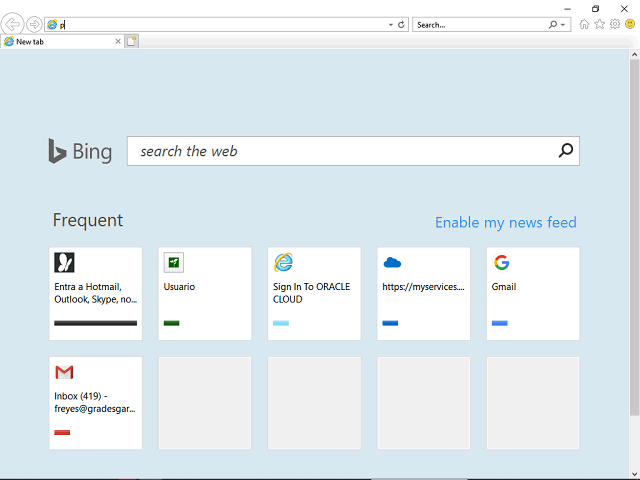The height and width of the screenshot is (480, 640).
Task: Click the green icon on Usuario tile
Action: coord(173,262)
